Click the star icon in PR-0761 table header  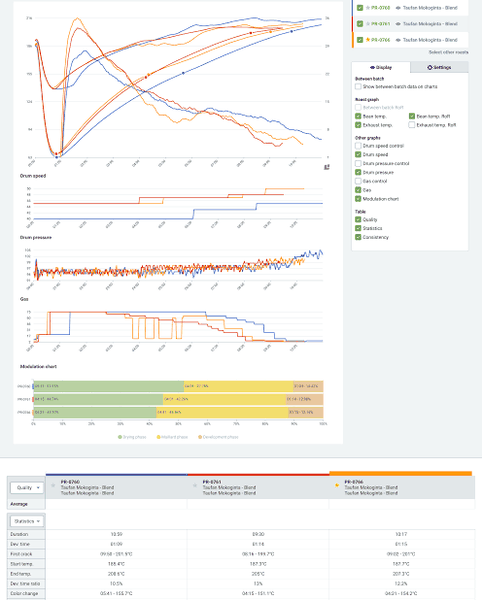tap(195, 485)
